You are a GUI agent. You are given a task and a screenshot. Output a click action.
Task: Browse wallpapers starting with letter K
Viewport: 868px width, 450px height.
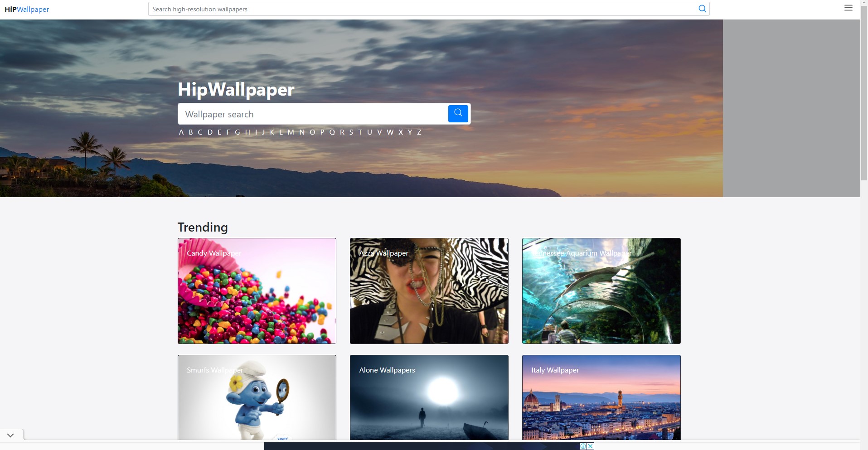coord(272,132)
